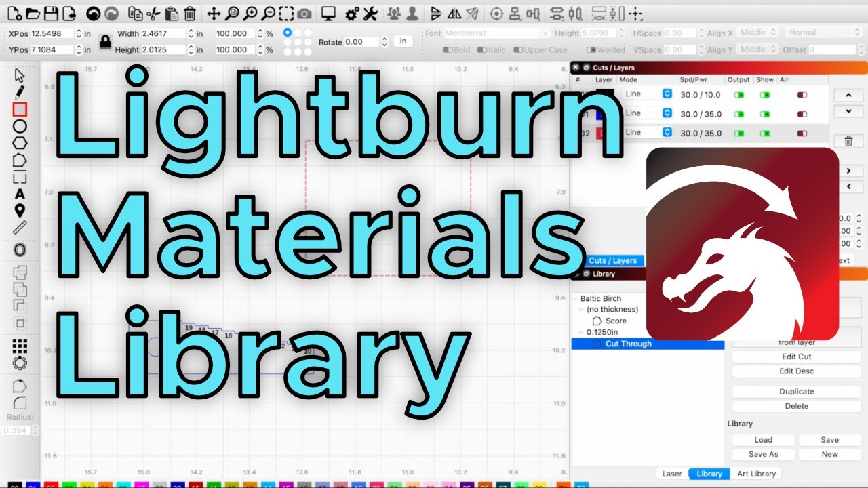868x488 pixels.
Task: Select the Position Laser pin tool
Action: [x=20, y=211]
